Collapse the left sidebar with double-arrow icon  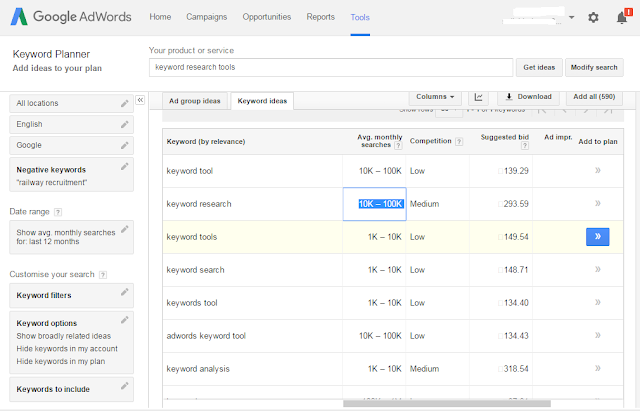tap(140, 100)
